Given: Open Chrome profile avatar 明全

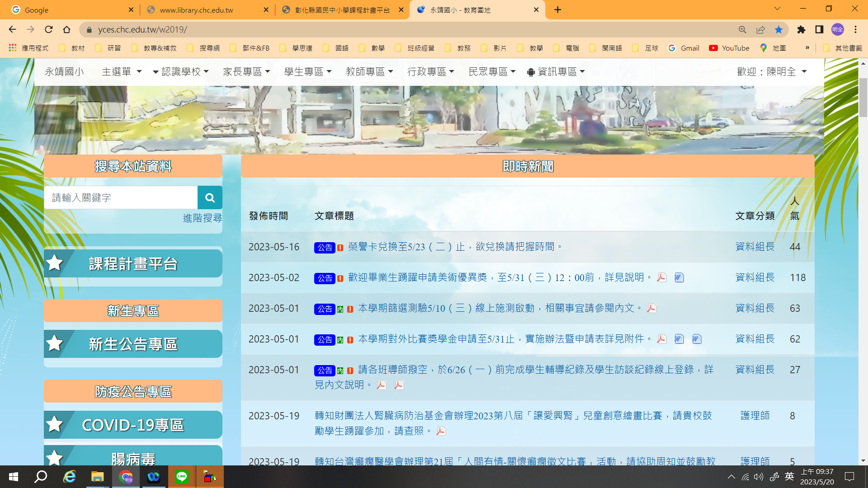Looking at the screenshot, I should pos(838,29).
